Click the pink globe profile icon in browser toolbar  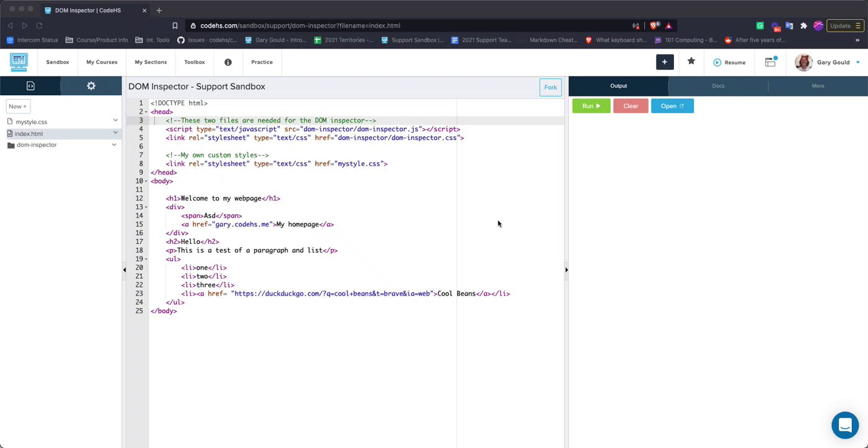click(818, 26)
